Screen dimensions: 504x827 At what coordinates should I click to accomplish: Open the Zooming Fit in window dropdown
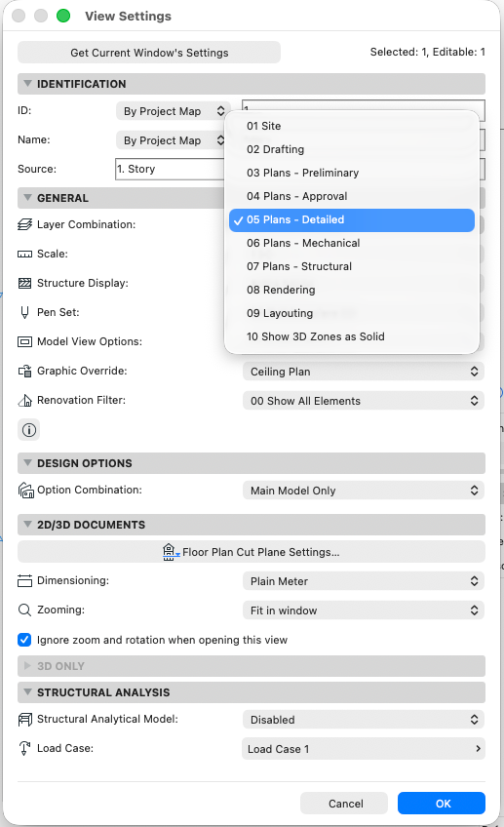tap(364, 610)
